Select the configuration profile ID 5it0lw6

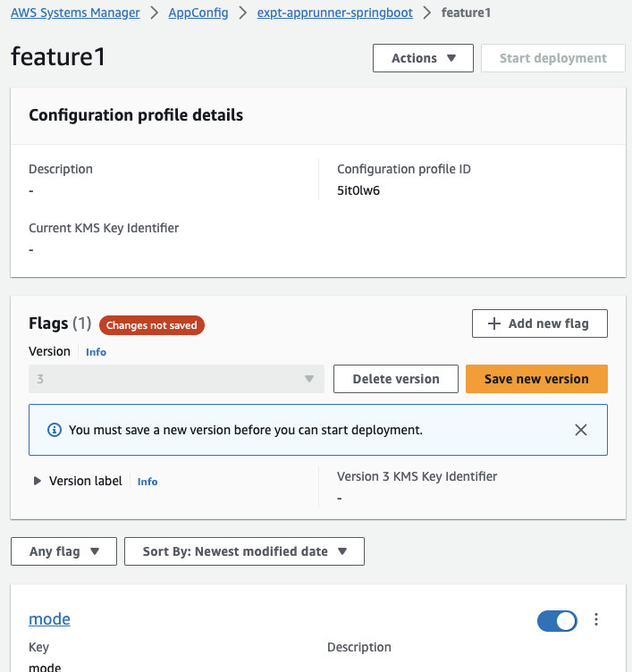pyautogui.click(x=358, y=190)
